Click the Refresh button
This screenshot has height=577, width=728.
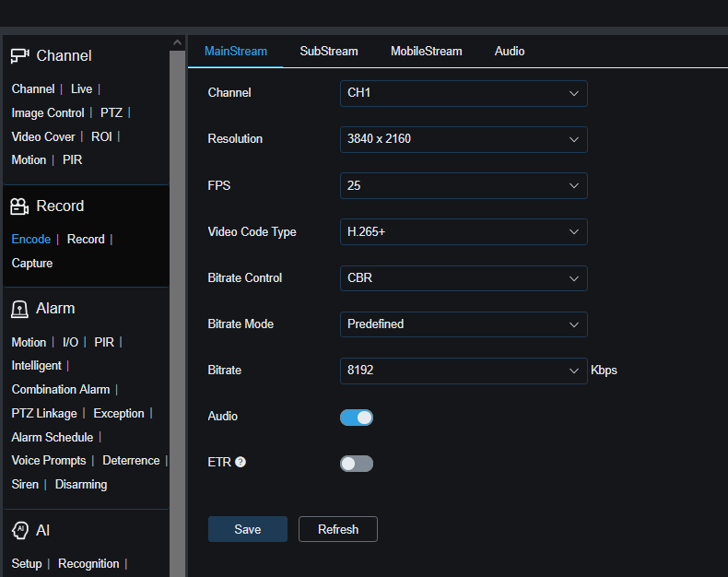coord(338,529)
